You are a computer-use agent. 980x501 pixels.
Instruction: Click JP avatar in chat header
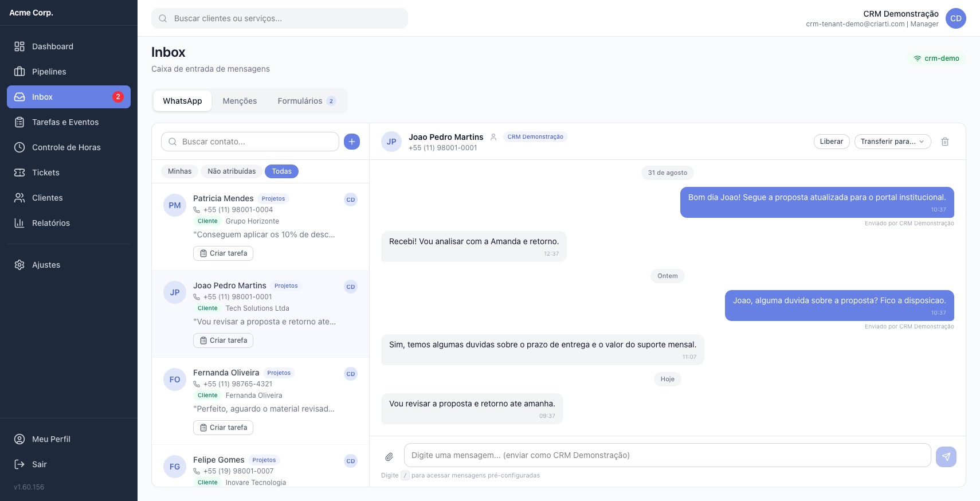click(391, 142)
